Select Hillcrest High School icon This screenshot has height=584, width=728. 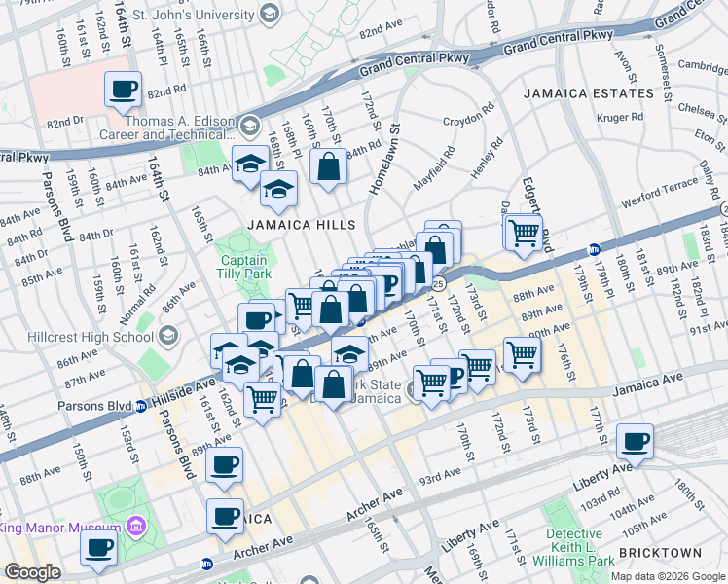168,336
